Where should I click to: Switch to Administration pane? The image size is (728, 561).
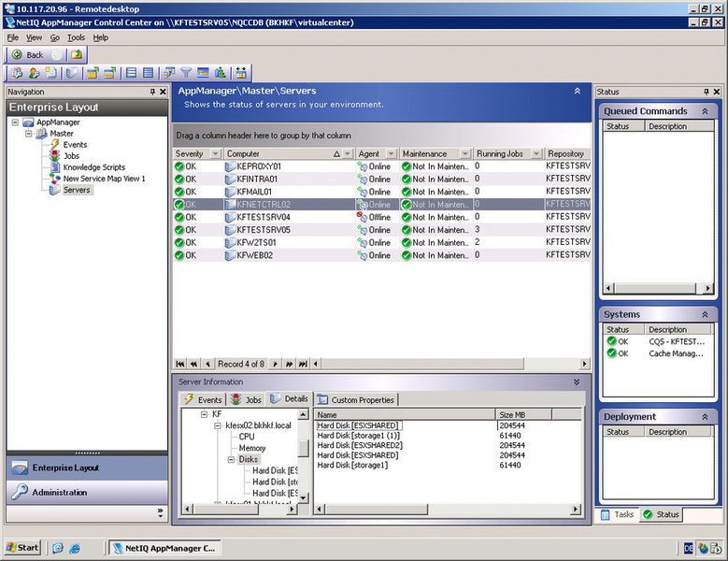pyautogui.click(x=87, y=492)
